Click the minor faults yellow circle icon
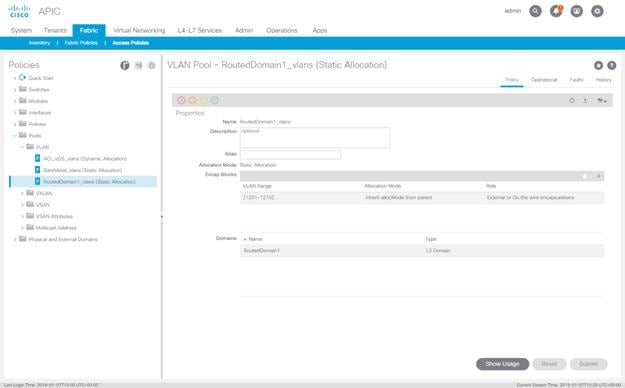 (x=204, y=100)
